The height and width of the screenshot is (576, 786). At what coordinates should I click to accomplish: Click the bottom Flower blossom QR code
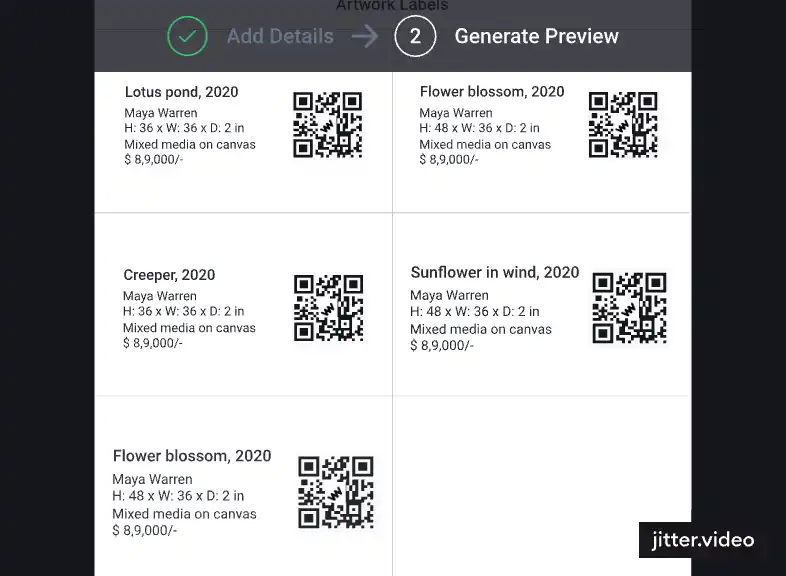click(x=336, y=492)
